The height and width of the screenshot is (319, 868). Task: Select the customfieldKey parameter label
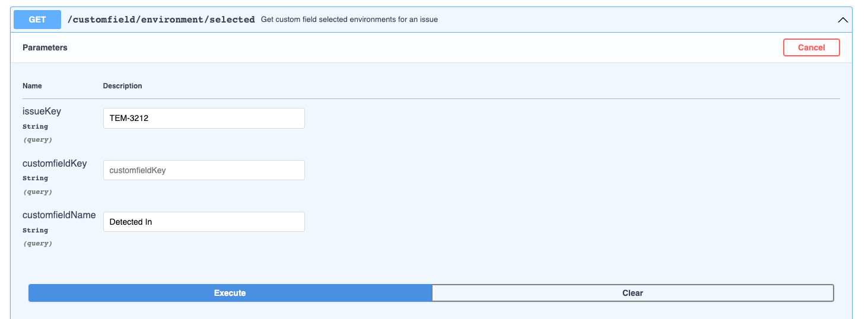tap(55, 163)
